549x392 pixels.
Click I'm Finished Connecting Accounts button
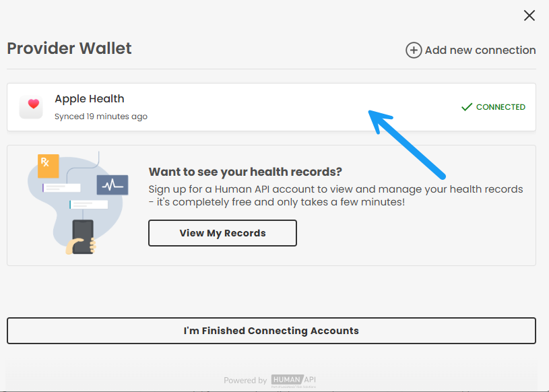click(271, 331)
